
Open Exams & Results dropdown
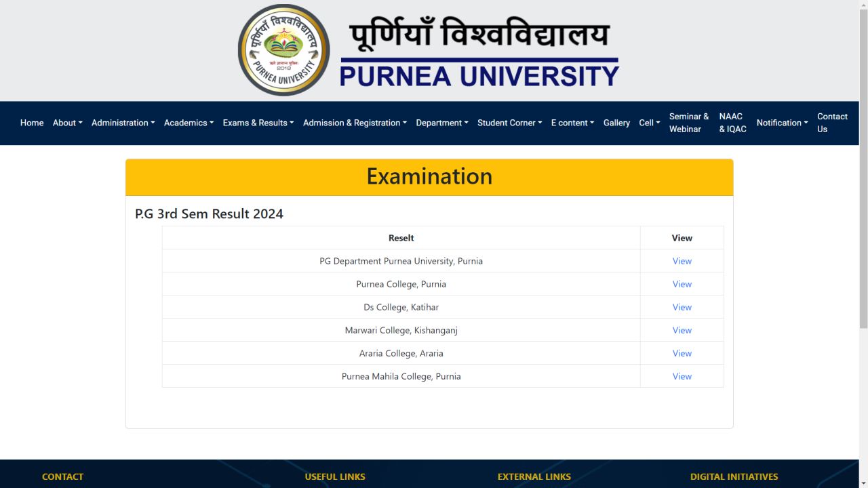[258, 123]
